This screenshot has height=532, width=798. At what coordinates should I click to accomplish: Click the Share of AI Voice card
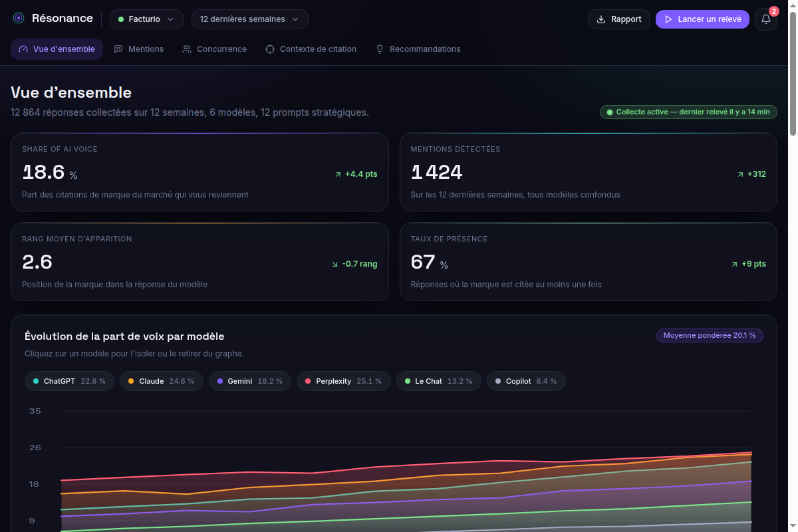(199, 172)
